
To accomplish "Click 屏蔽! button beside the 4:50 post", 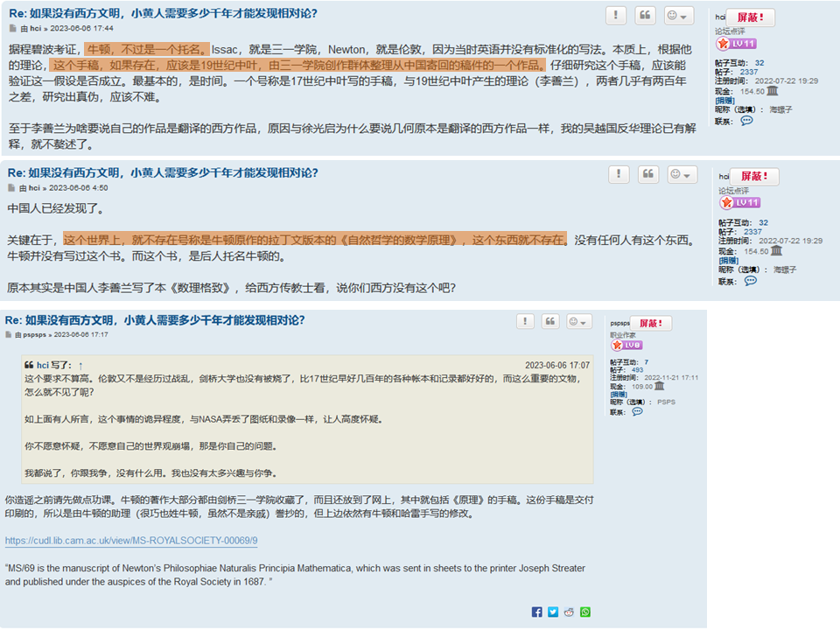I will click(754, 176).
